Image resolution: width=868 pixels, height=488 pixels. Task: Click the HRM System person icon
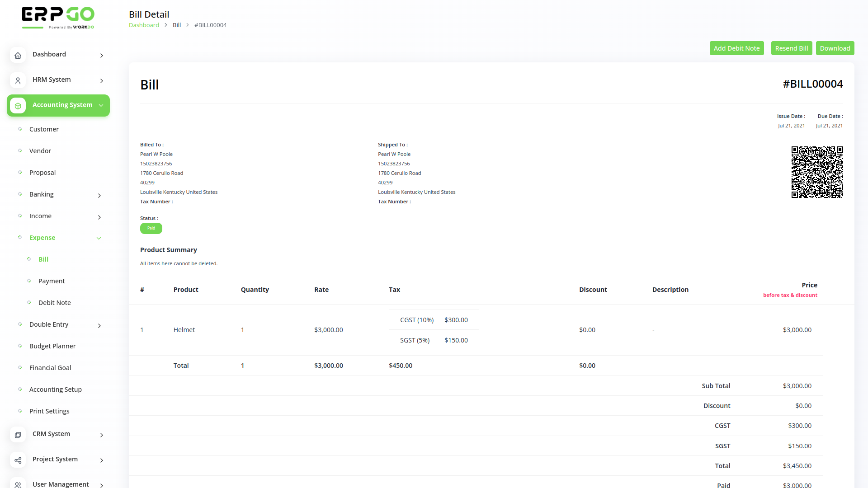[18, 80]
